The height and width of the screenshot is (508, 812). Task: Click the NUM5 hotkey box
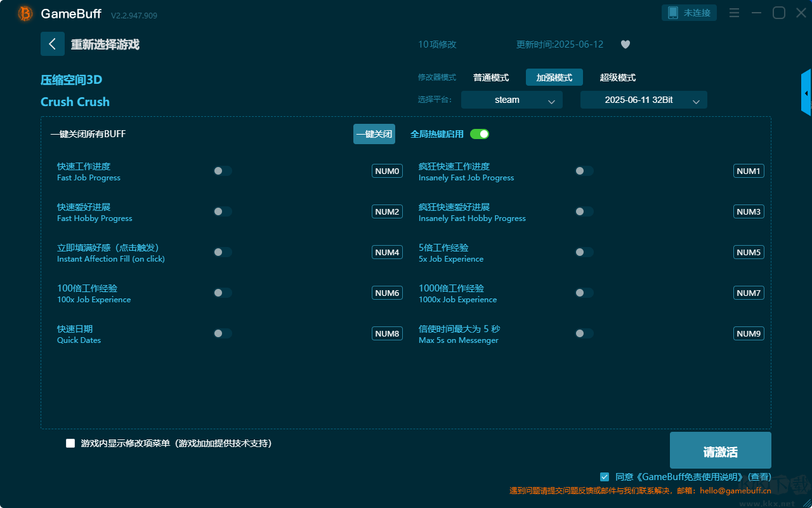[x=749, y=252]
